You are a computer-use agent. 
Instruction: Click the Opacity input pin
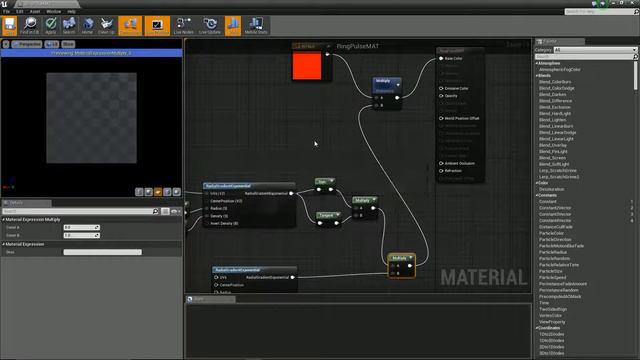pyautogui.click(x=441, y=96)
